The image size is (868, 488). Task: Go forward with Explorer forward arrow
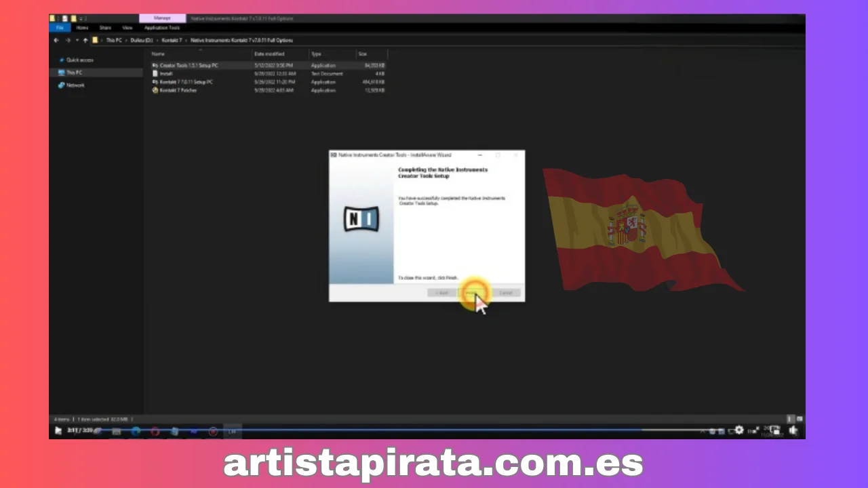pyautogui.click(x=67, y=40)
